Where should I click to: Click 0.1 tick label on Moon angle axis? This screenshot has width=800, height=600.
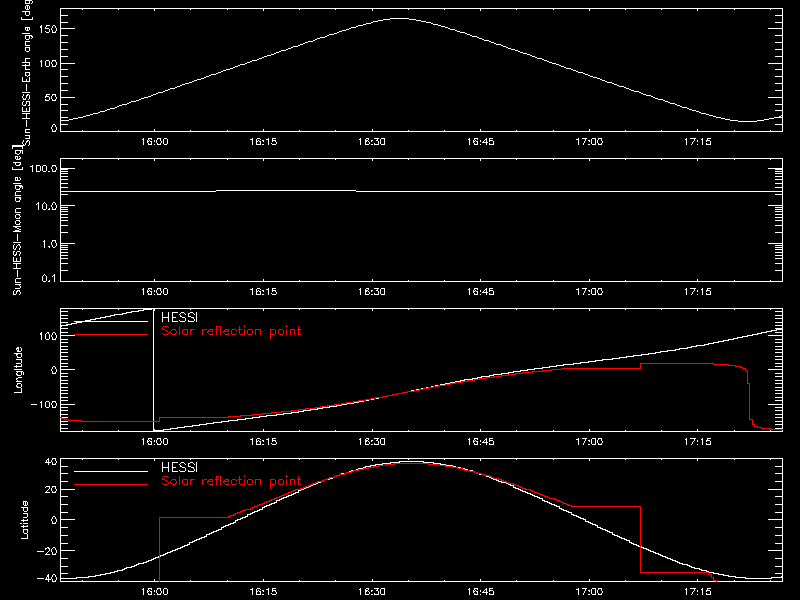pyautogui.click(x=49, y=279)
